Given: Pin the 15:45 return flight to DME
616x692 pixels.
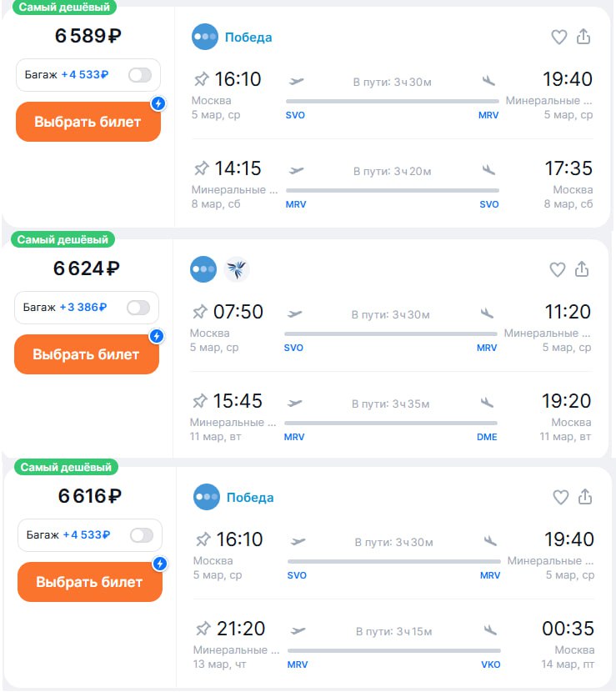Looking at the screenshot, I should pyautogui.click(x=200, y=401).
